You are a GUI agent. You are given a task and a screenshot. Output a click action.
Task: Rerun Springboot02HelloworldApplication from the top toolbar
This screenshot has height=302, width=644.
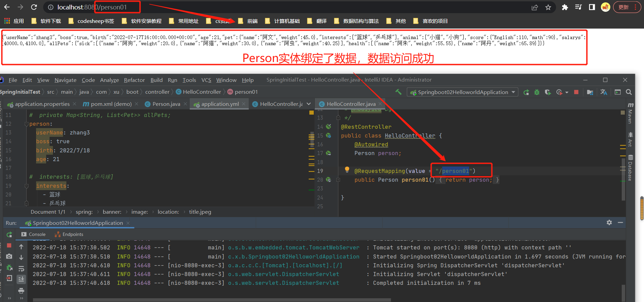[x=526, y=92]
